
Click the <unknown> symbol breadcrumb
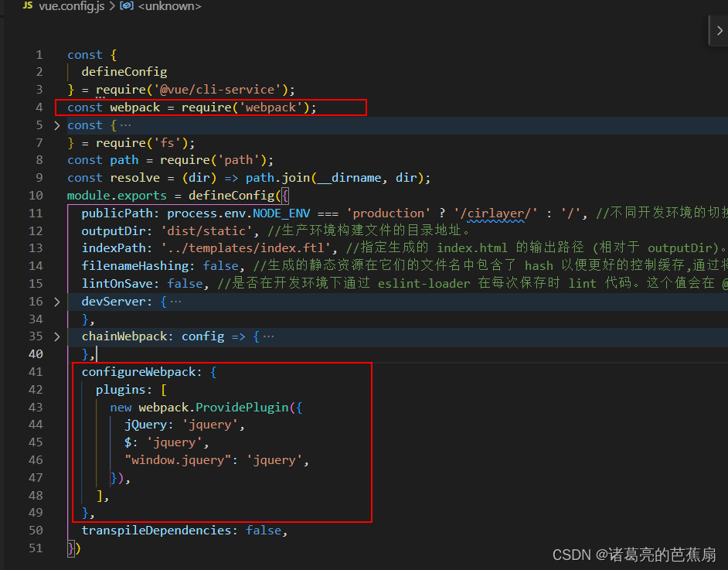coord(169,6)
